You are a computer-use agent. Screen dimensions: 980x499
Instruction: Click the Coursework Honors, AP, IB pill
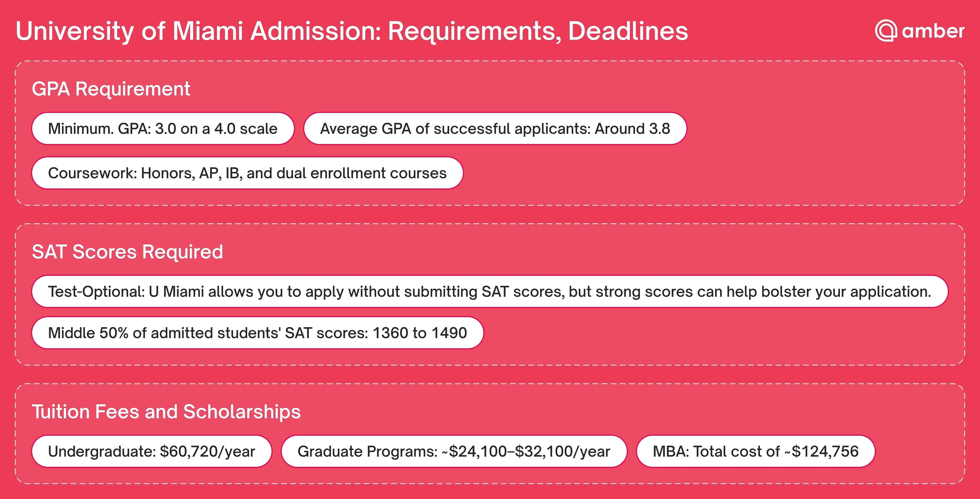[x=247, y=173]
